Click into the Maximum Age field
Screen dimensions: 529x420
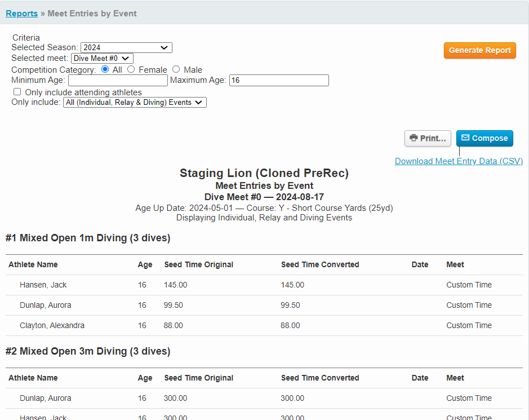[x=278, y=81]
